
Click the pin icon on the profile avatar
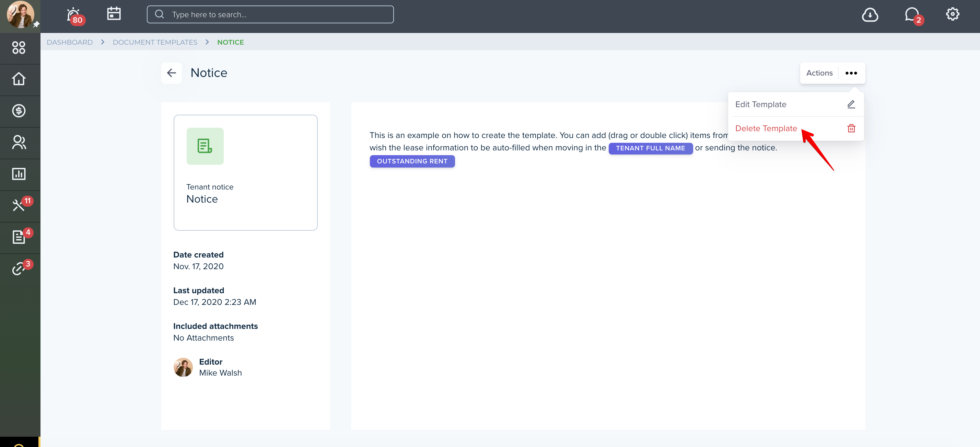pos(36,24)
